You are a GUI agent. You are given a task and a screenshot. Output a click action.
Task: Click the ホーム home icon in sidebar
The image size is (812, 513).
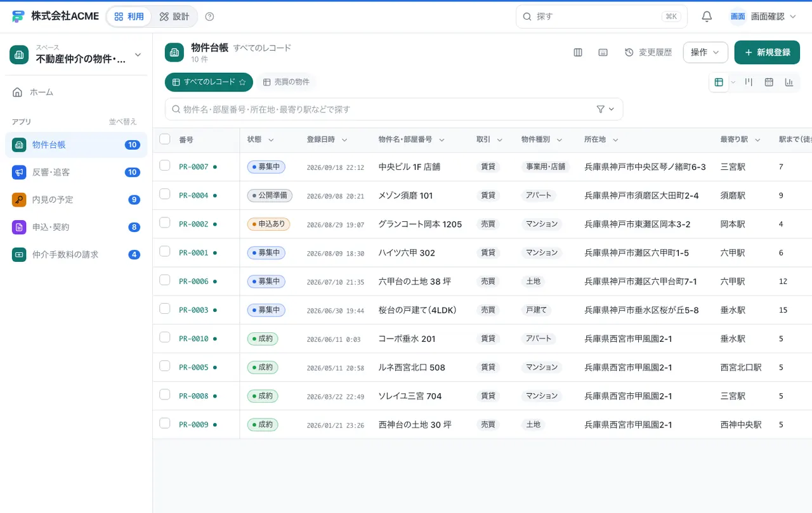17,92
